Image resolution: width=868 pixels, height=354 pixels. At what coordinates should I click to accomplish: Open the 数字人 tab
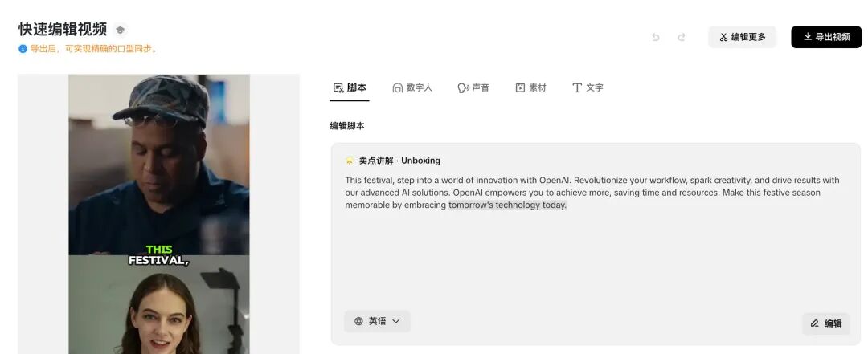[x=412, y=87]
